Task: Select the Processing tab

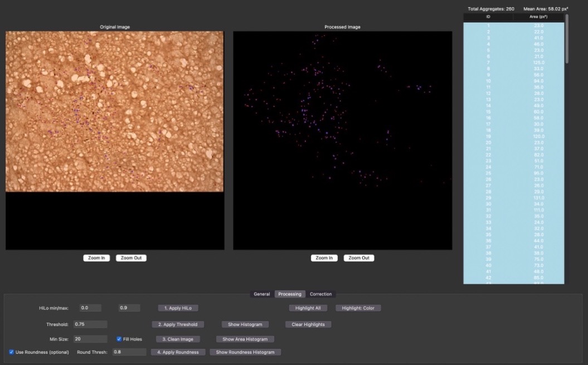Action: coord(290,294)
